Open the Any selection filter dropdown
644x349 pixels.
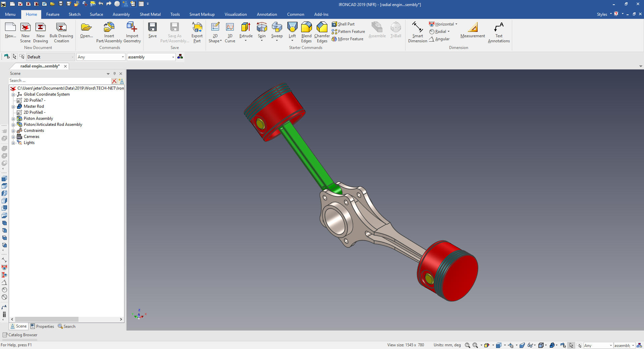point(123,57)
